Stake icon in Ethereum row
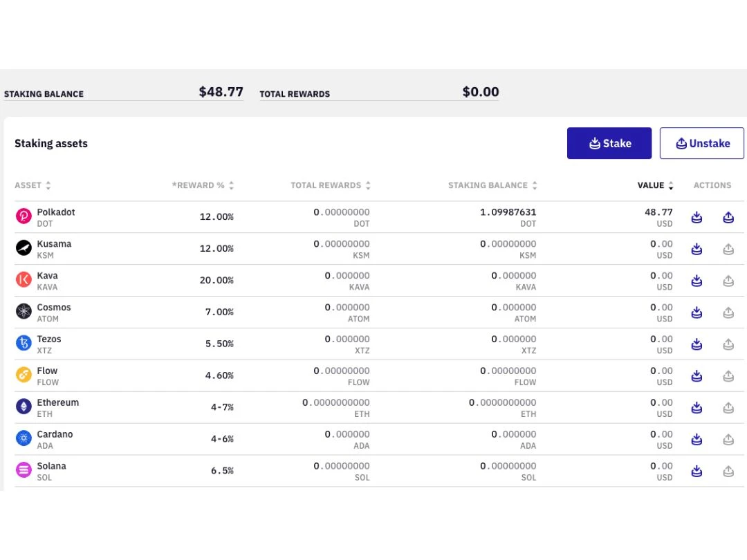 pyautogui.click(x=697, y=408)
